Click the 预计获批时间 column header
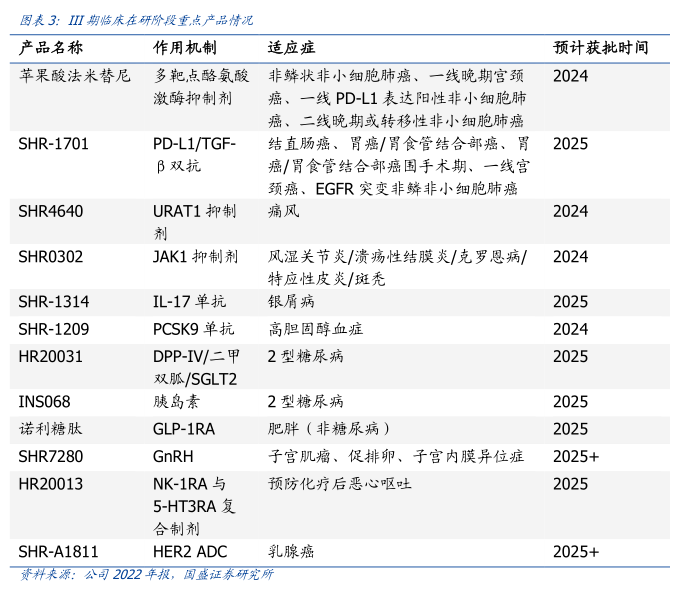The width and height of the screenshot is (684, 593). tap(600, 48)
